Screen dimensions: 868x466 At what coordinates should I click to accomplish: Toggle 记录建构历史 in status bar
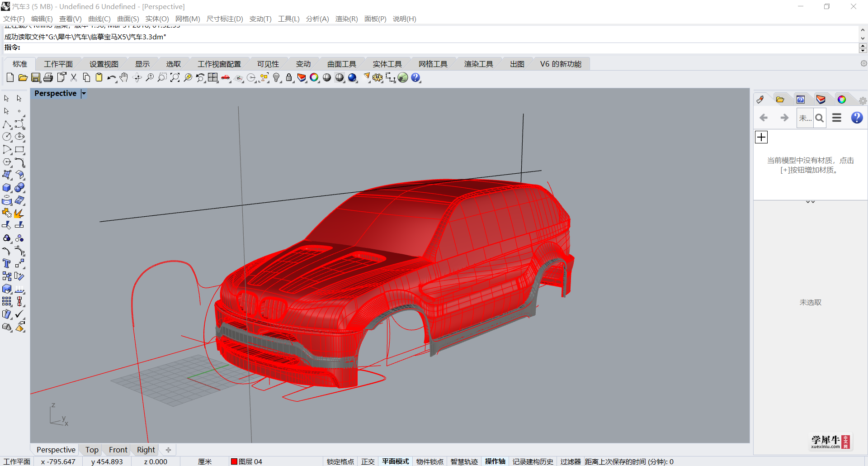(x=533, y=461)
